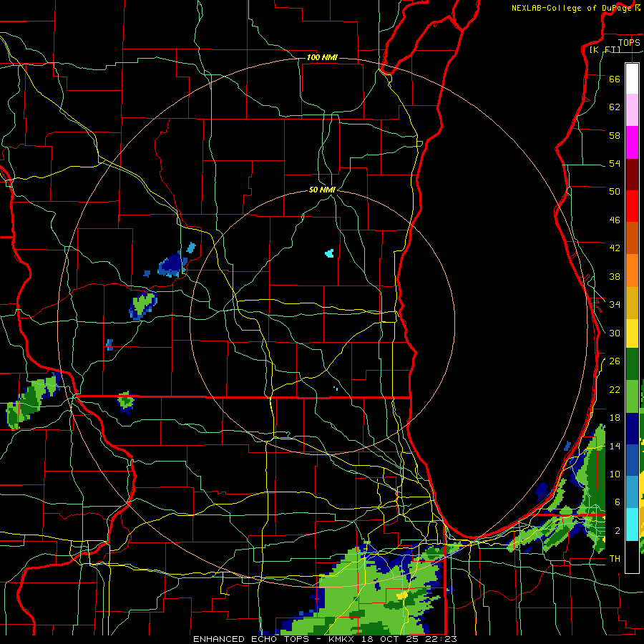
Task: Click the "2" value on the scale
Action: pyautogui.click(x=618, y=531)
